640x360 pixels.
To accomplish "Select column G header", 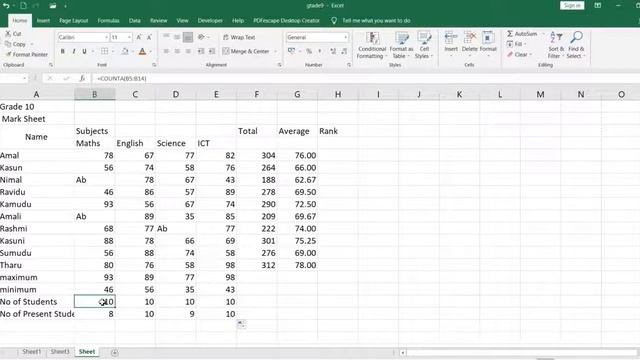I will (297, 94).
